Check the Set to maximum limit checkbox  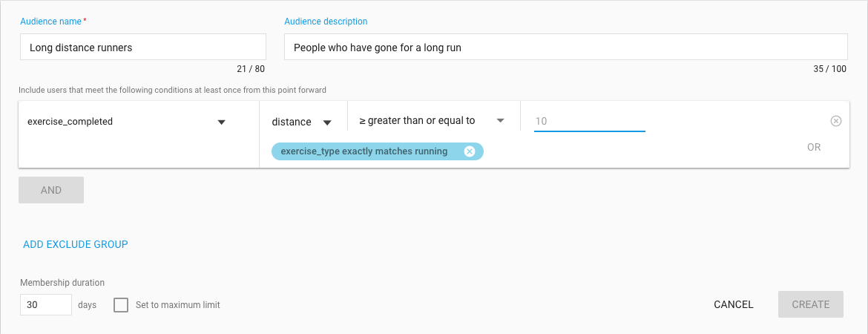click(x=121, y=304)
